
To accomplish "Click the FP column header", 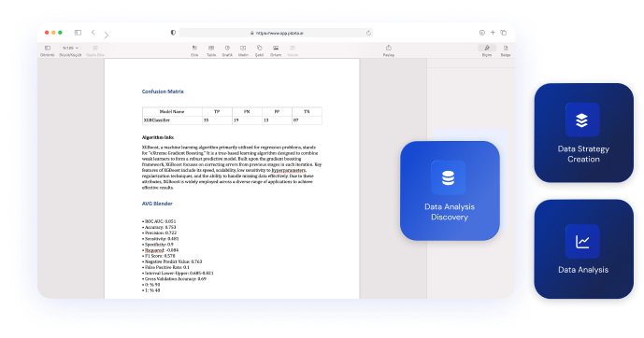I will tap(277, 111).
